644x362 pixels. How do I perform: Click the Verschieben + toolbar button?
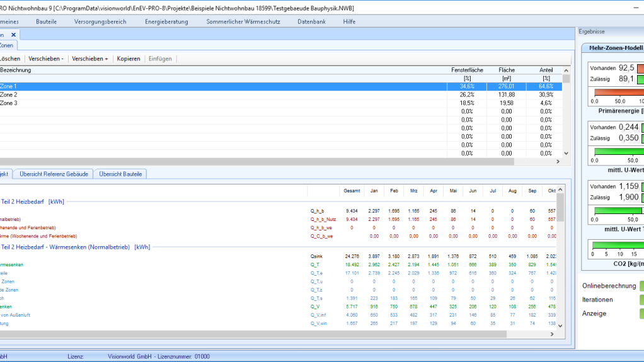(x=90, y=59)
